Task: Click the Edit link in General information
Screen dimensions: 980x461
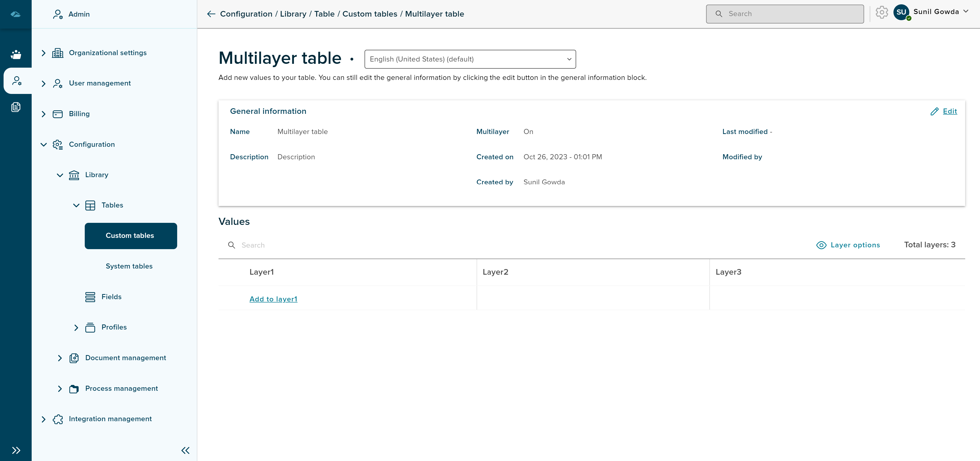Action: (x=950, y=112)
